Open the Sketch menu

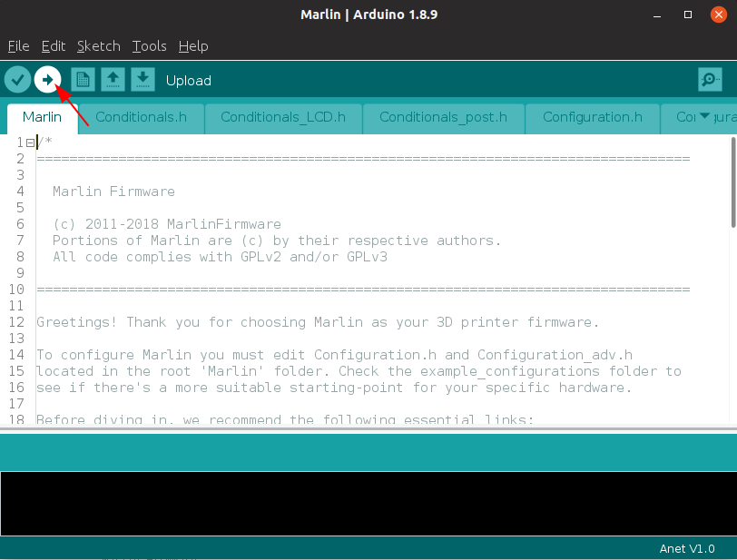tap(99, 46)
